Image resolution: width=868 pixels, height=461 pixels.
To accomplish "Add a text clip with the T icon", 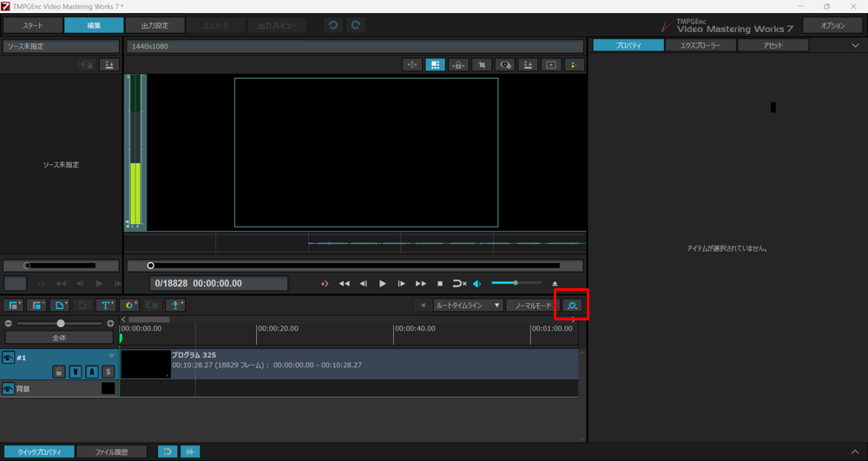I will pyautogui.click(x=106, y=305).
